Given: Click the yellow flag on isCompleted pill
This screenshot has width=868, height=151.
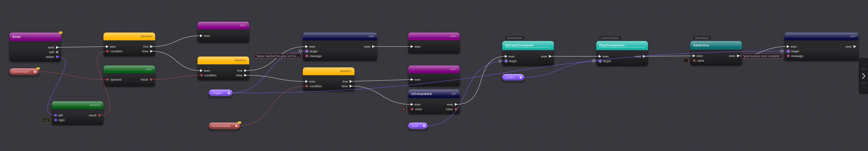Looking at the screenshot, I should pyautogui.click(x=239, y=123).
